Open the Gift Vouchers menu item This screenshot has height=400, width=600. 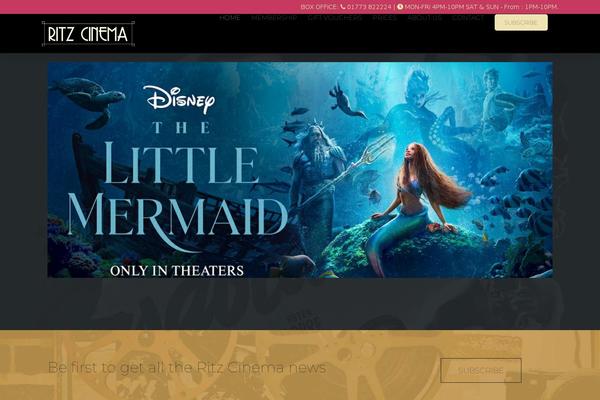click(x=334, y=18)
